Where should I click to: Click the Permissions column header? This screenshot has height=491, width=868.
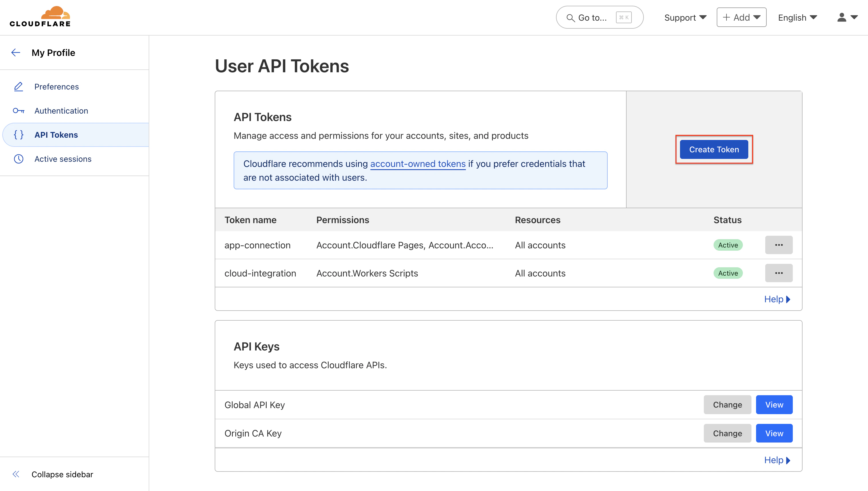(342, 220)
